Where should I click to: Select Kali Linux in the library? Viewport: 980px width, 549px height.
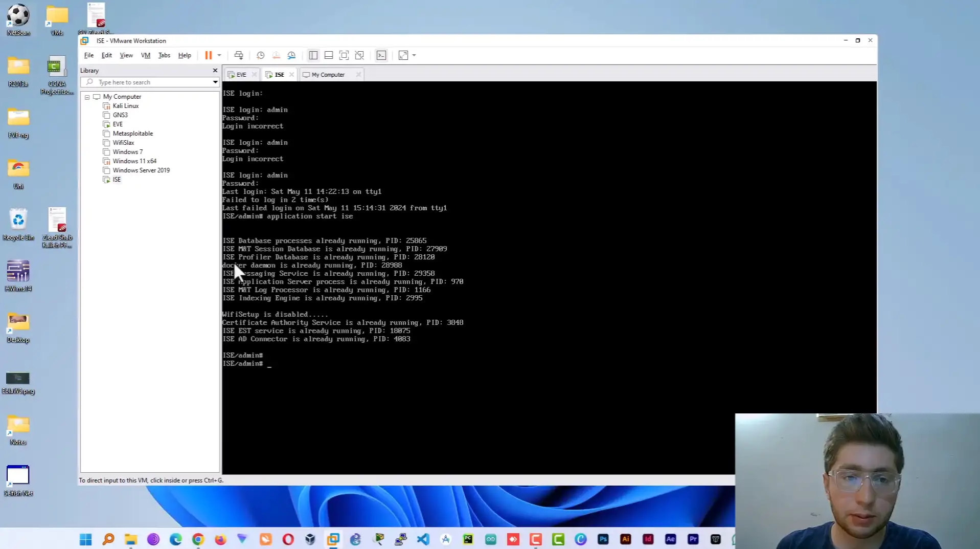pos(125,106)
